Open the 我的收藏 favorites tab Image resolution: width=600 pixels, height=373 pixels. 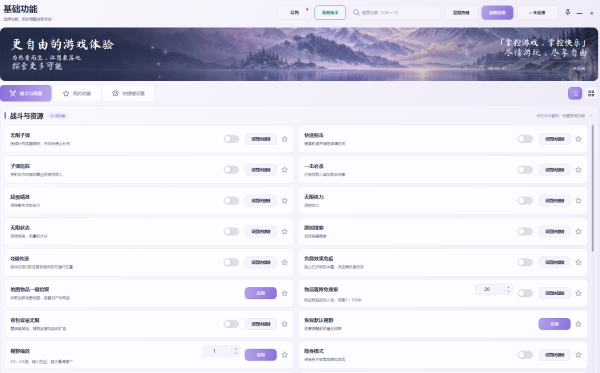click(x=77, y=93)
